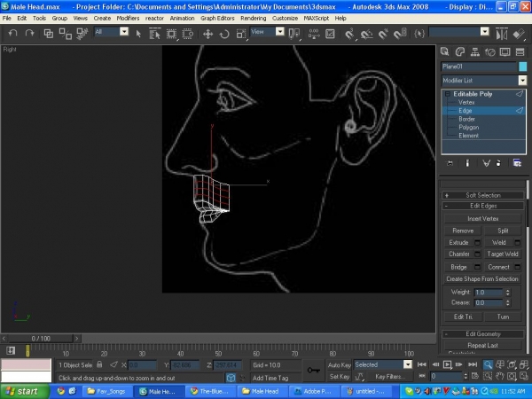The height and width of the screenshot is (399, 532).
Task: Click the Pan View hand icon
Action: click(x=500, y=376)
